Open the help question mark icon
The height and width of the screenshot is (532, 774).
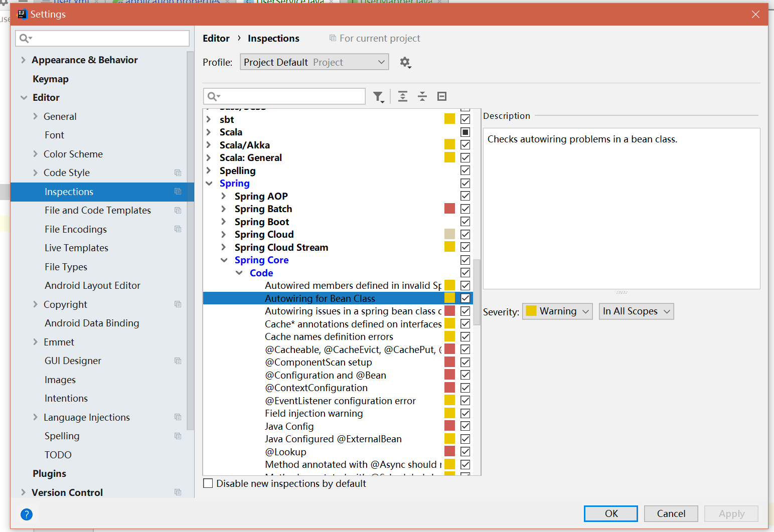[x=27, y=514]
